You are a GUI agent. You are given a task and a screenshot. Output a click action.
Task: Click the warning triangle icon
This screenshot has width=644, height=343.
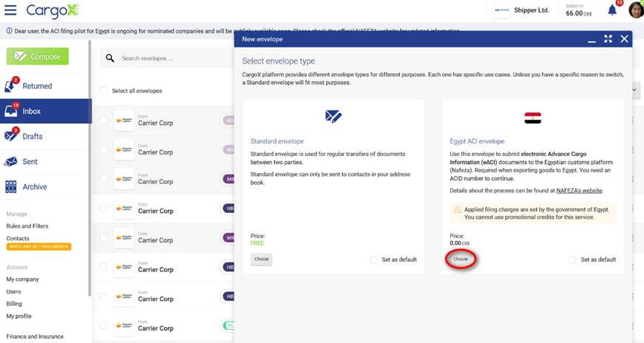point(457,209)
